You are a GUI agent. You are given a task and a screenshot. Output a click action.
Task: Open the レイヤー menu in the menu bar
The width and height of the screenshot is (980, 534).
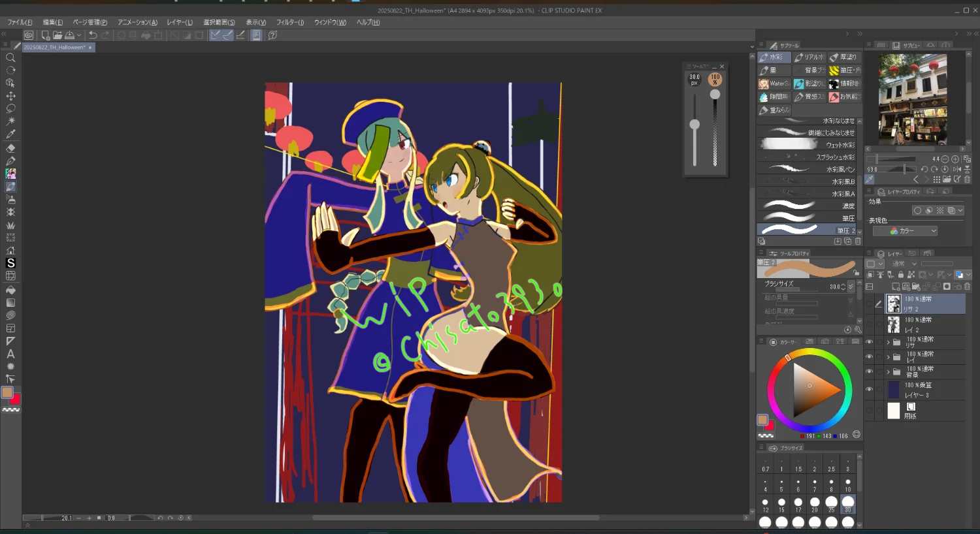click(180, 22)
